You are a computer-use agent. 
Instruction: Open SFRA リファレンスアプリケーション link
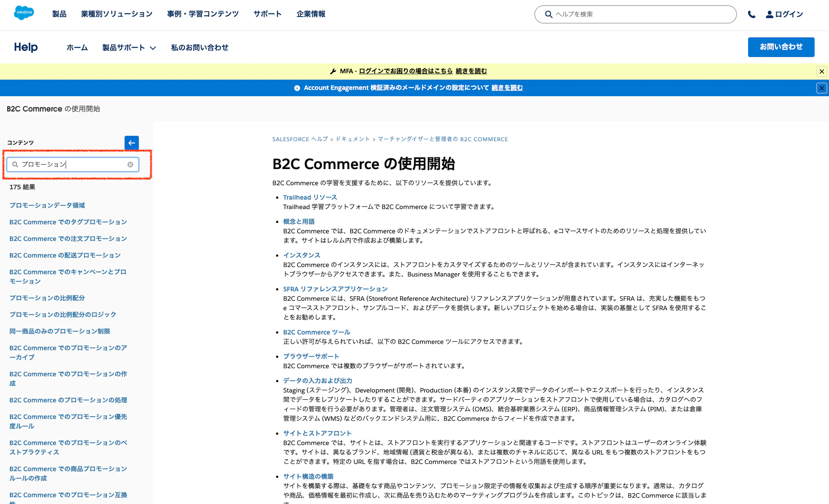coord(335,289)
